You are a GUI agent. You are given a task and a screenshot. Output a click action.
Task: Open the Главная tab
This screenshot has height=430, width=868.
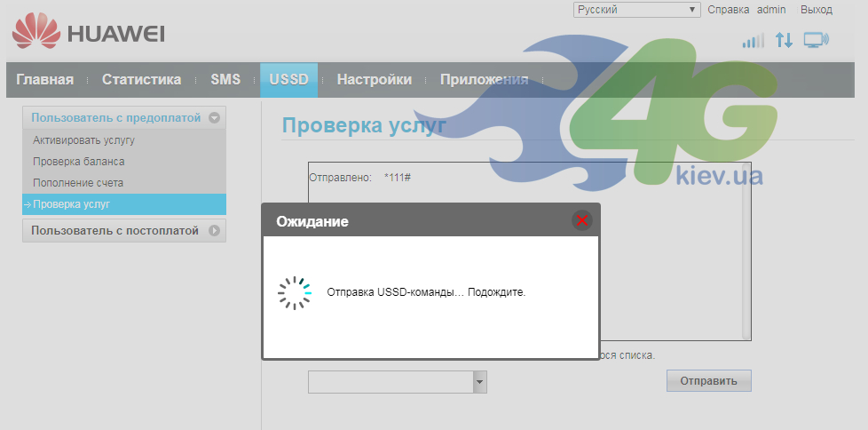(x=45, y=80)
